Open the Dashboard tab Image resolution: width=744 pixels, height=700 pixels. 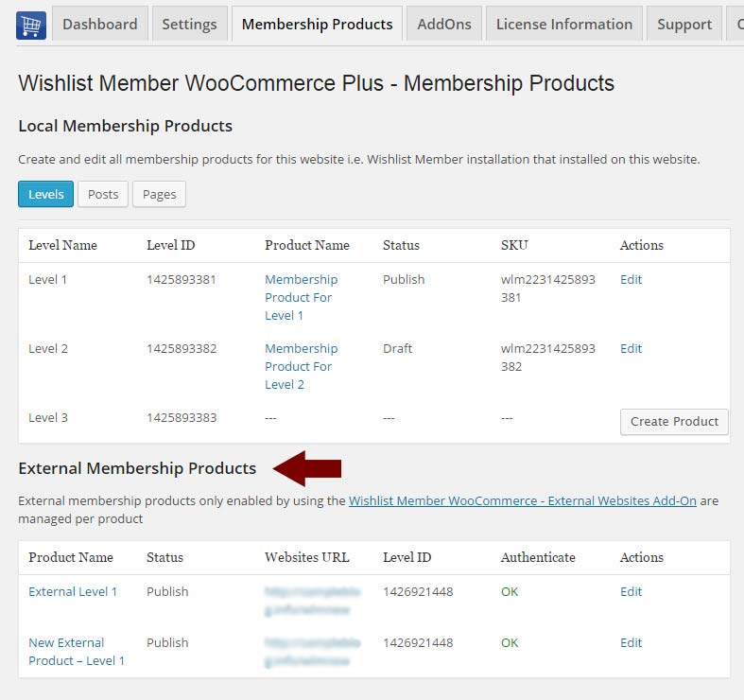coord(100,24)
